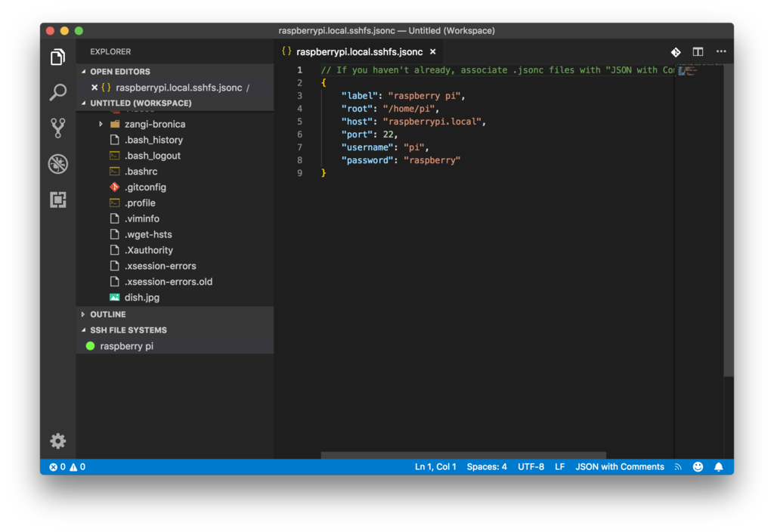774x532 pixels.
Task: Change the LF end of line sequence
Action: [x=560, y=467]
